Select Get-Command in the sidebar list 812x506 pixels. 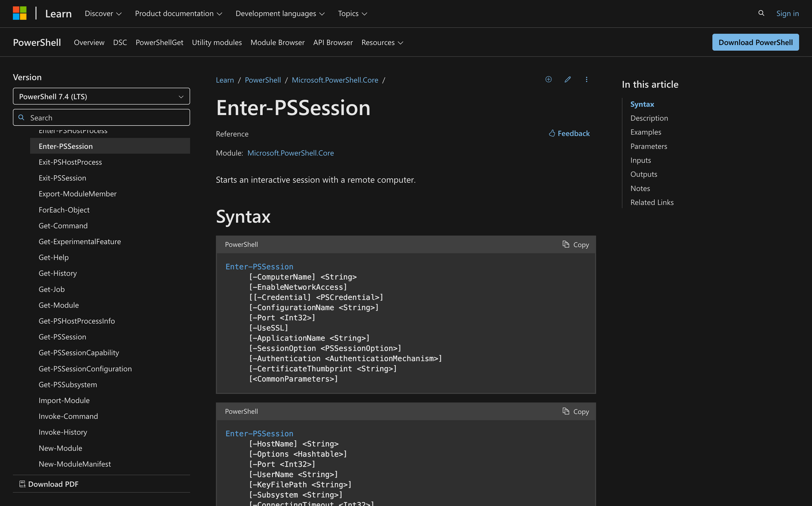click(x=63, y=226)
